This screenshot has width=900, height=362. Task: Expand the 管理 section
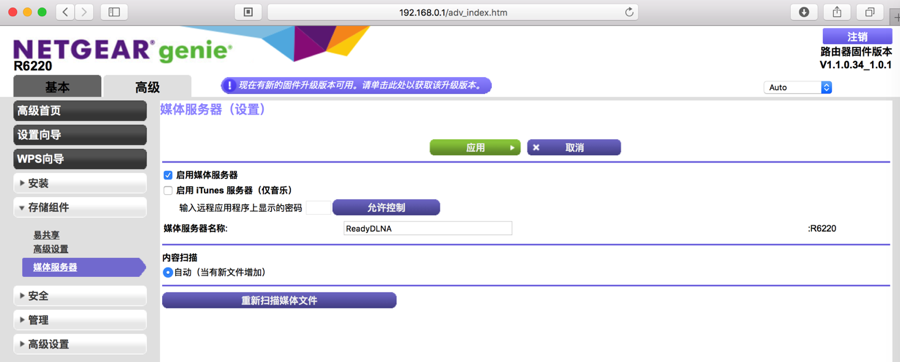click(x=80, y=320)
